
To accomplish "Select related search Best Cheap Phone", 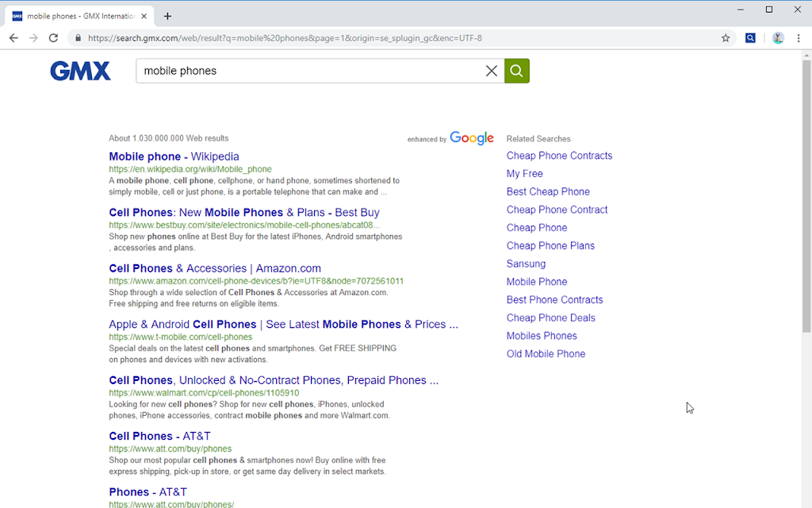I will [548, 192].
